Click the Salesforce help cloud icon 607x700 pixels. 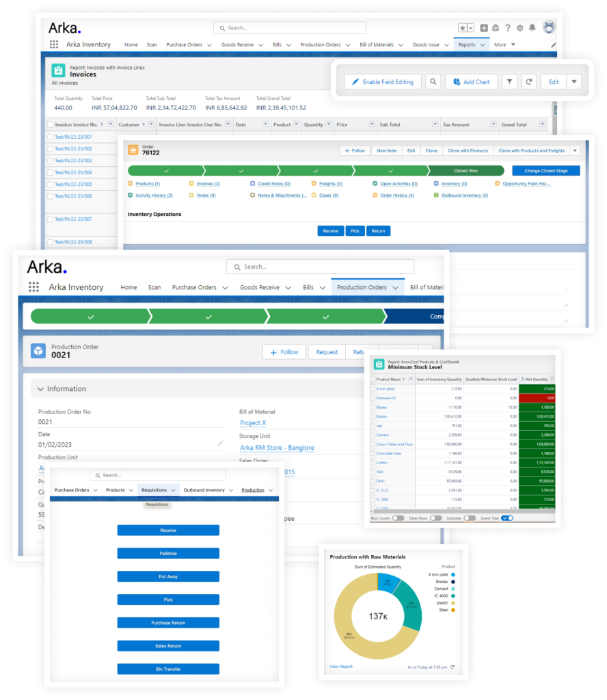(496, 28)
